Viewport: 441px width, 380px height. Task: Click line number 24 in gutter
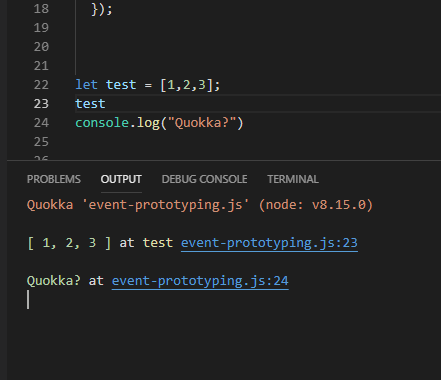pos(41,123)
